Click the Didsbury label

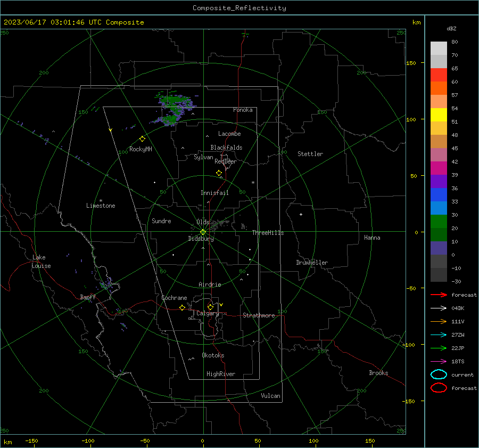coord(201,239)
